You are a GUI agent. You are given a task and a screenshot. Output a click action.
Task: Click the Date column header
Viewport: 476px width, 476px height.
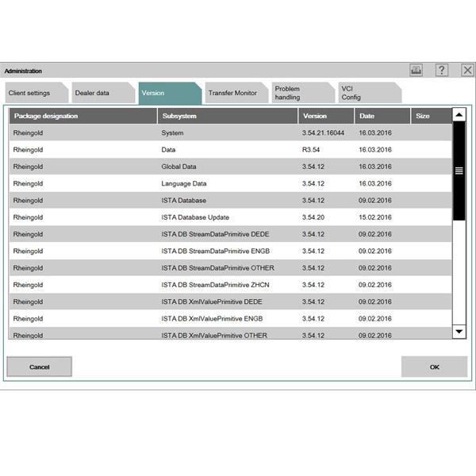tap(382, 116)
